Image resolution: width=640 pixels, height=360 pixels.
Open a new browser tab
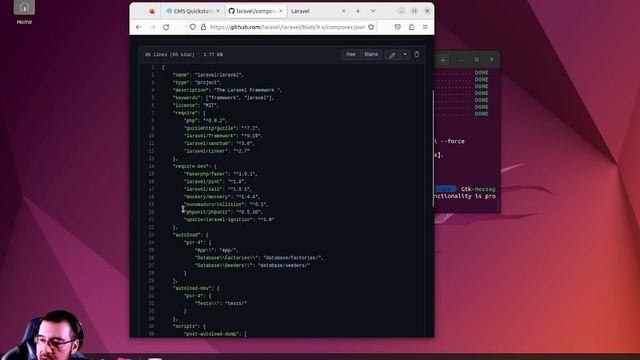tap(358, 11)
